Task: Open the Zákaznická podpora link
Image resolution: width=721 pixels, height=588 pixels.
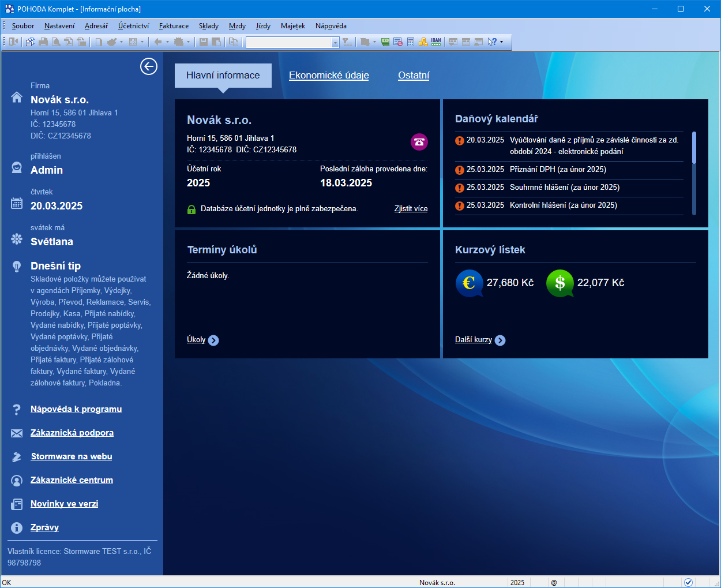Action: pyautogui.click(x=72, y=433)
